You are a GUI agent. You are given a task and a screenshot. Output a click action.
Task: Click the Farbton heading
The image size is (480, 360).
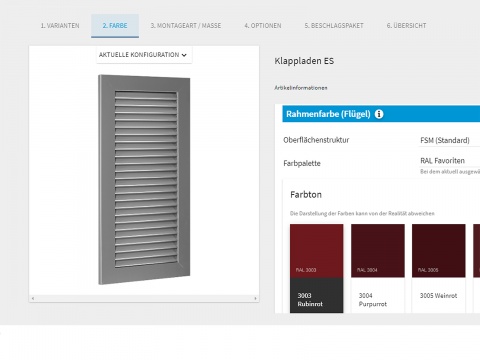(x=306, y=195)
